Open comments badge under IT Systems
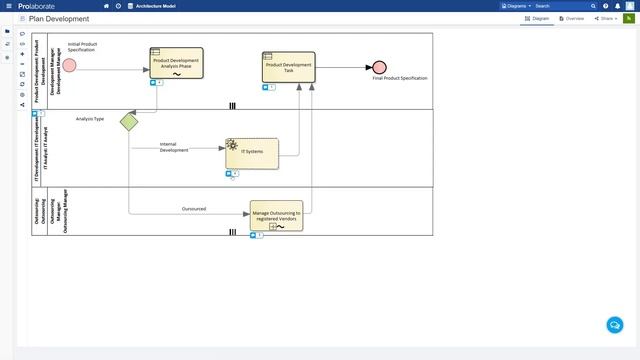The width and height of the screenshot is (640, 360). pos(232,173)
